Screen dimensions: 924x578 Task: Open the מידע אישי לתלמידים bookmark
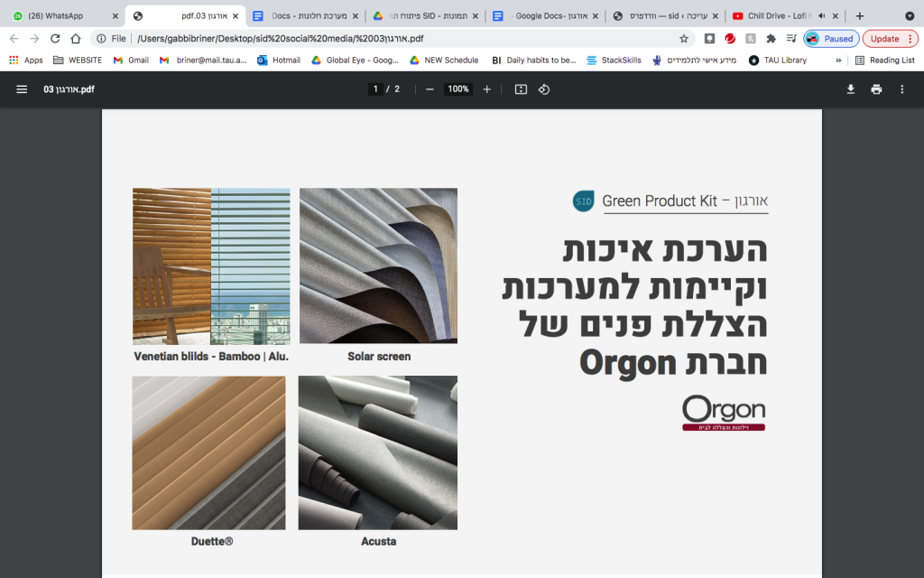[695, 61]
